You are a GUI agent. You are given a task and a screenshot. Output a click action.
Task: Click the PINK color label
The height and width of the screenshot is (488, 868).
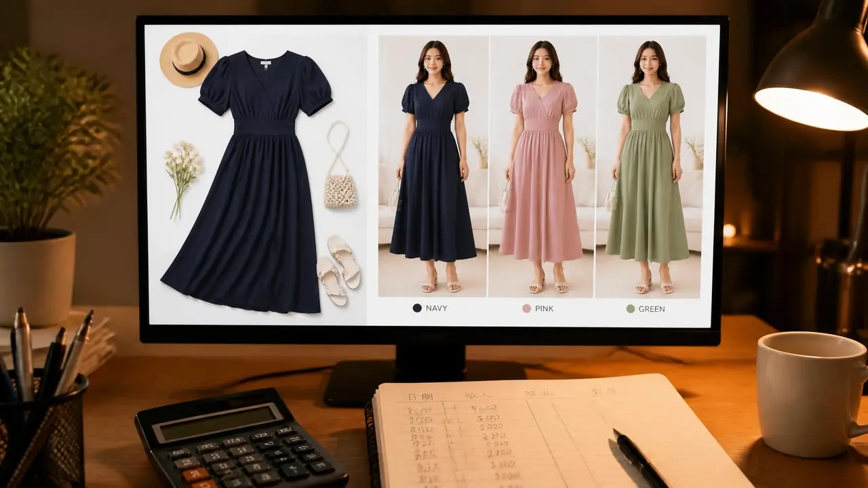(x=544, y=308)
